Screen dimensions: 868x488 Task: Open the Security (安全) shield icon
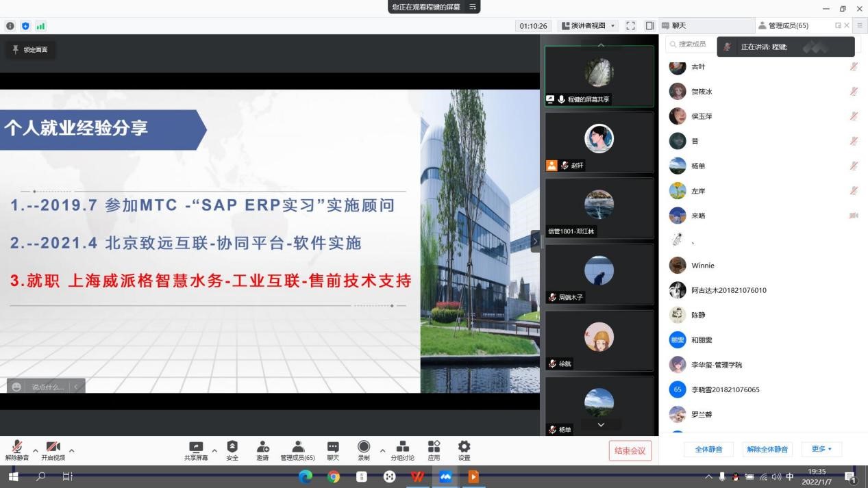click(x=232, y=450)
